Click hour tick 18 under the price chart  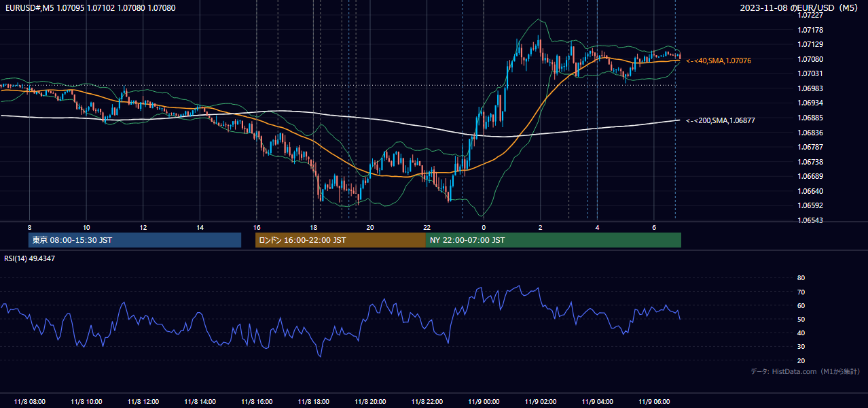(x=313, y=227)
